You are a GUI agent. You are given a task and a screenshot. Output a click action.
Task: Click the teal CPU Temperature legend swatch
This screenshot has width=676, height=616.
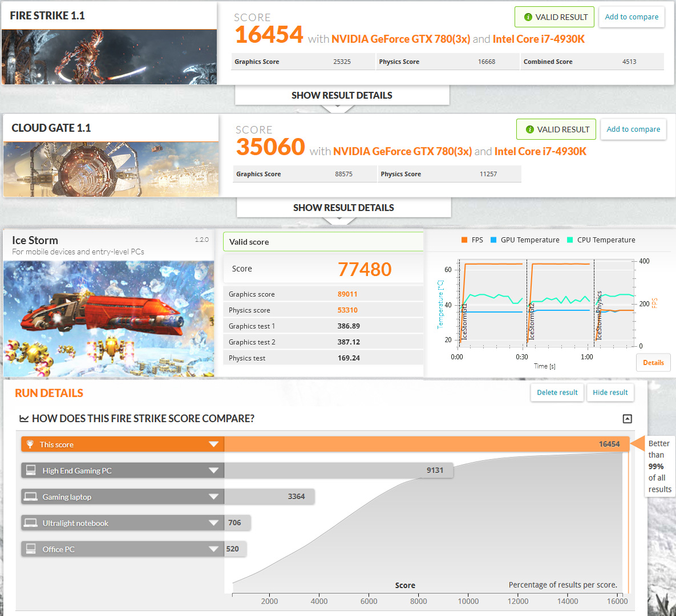pos(570,240)
